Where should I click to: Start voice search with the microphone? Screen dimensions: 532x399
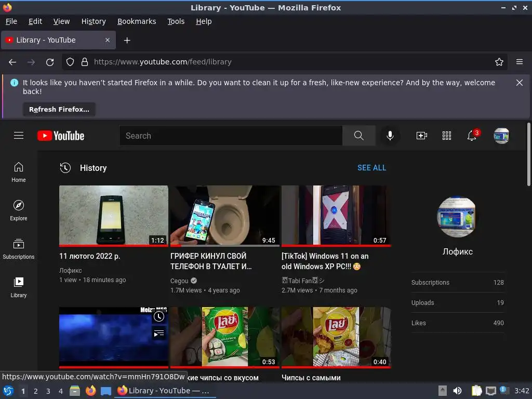coord(390,136)
